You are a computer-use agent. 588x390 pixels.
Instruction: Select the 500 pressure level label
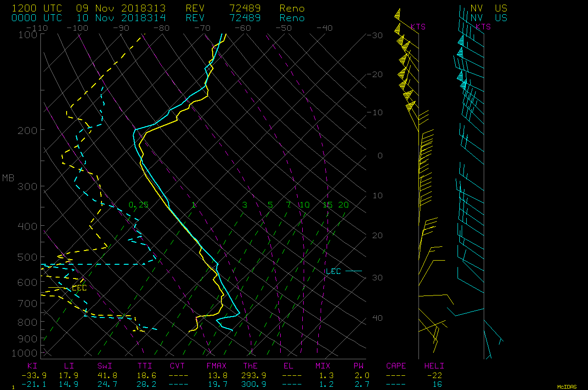(27, 257)
